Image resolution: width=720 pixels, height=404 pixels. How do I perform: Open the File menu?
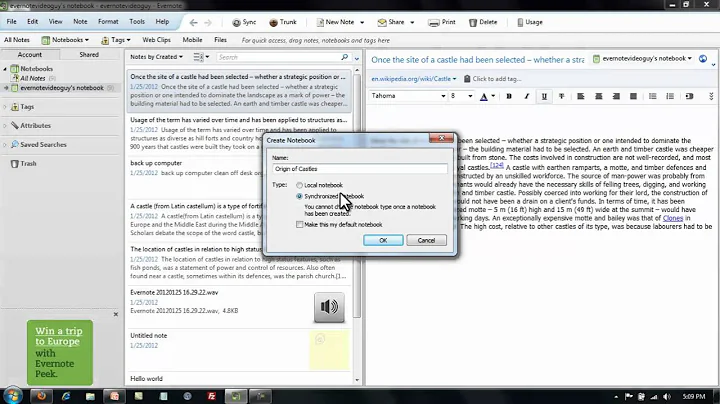(11, 22)
